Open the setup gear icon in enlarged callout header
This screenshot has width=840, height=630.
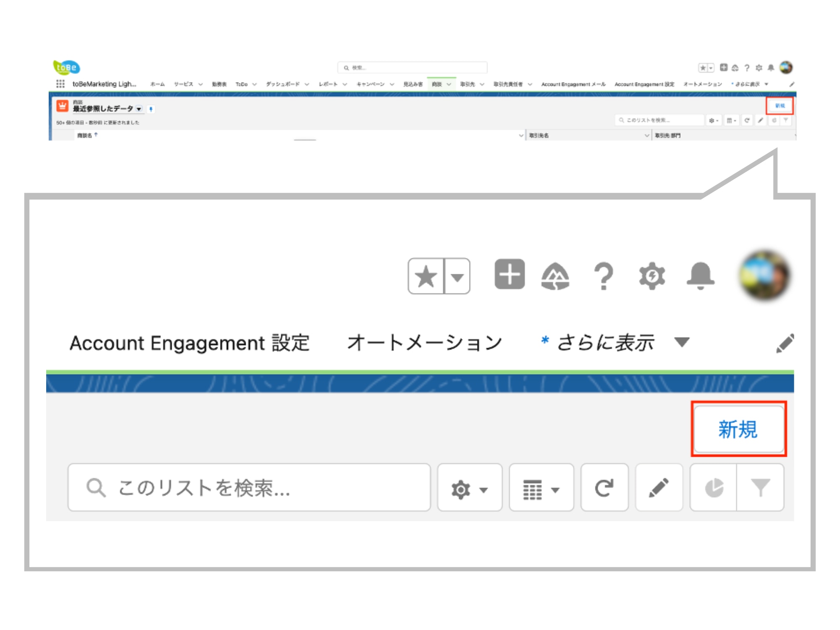(652, 276)
